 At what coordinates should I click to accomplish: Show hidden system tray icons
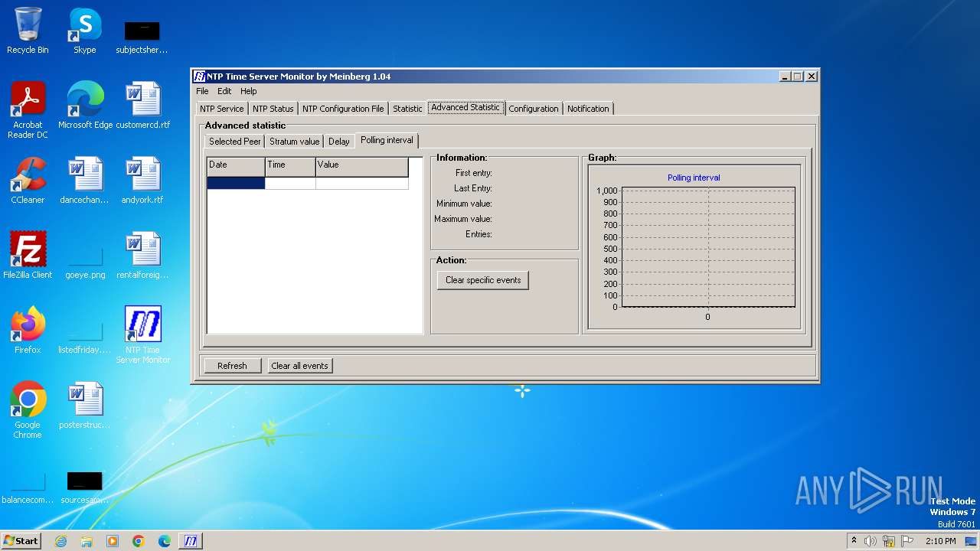(854, 541)
